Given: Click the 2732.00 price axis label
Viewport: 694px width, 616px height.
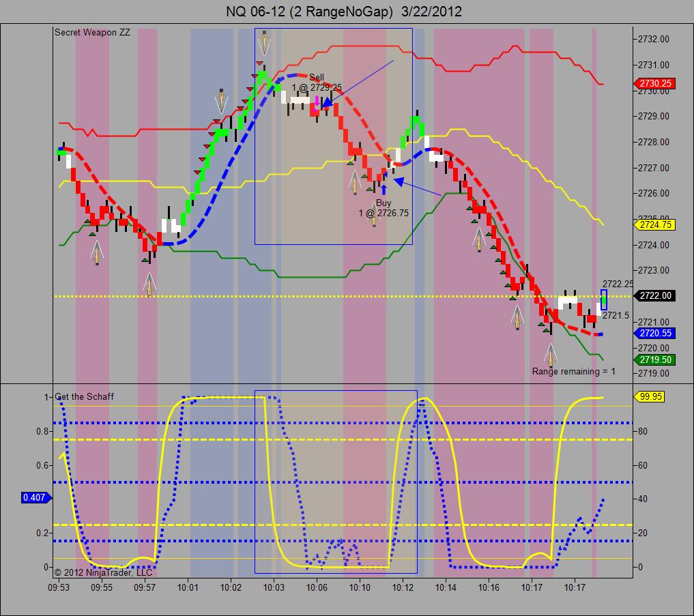Looking at the screenshot, I should [654, 39].
